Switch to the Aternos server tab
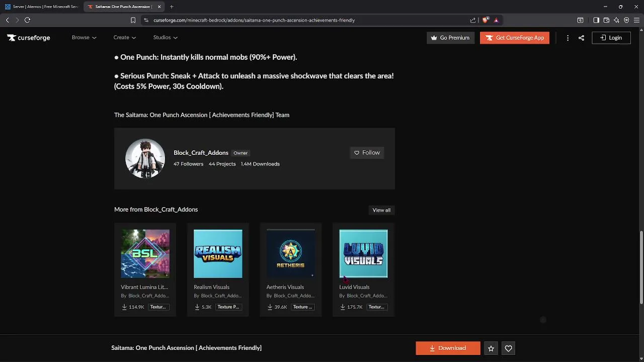 pyautogui.click(x=41, y=7)
